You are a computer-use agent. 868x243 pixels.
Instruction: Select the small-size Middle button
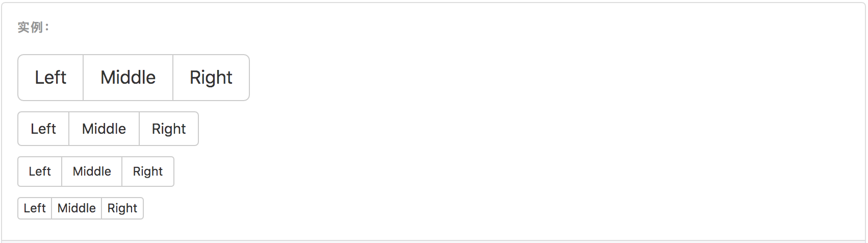point(92,172)
